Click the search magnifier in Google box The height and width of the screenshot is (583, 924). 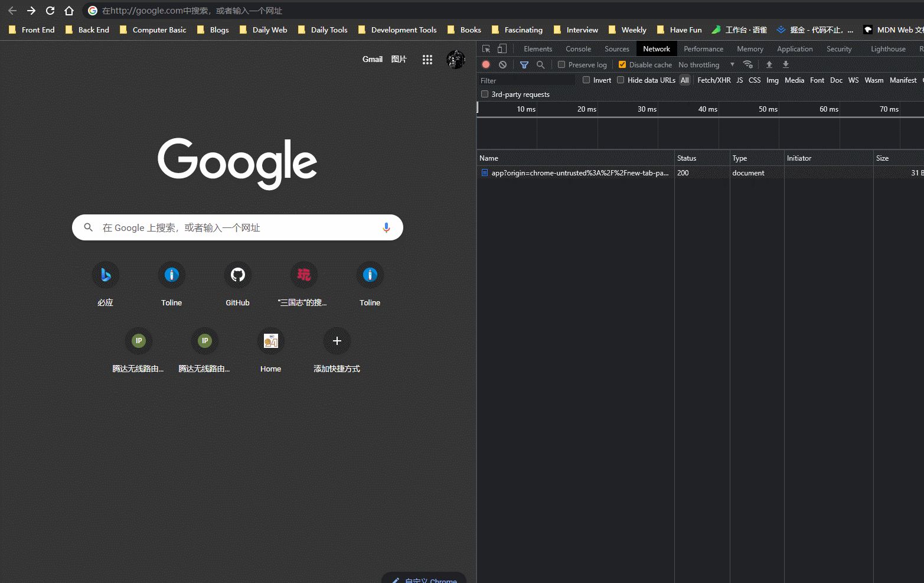click(x=89, y=227)
